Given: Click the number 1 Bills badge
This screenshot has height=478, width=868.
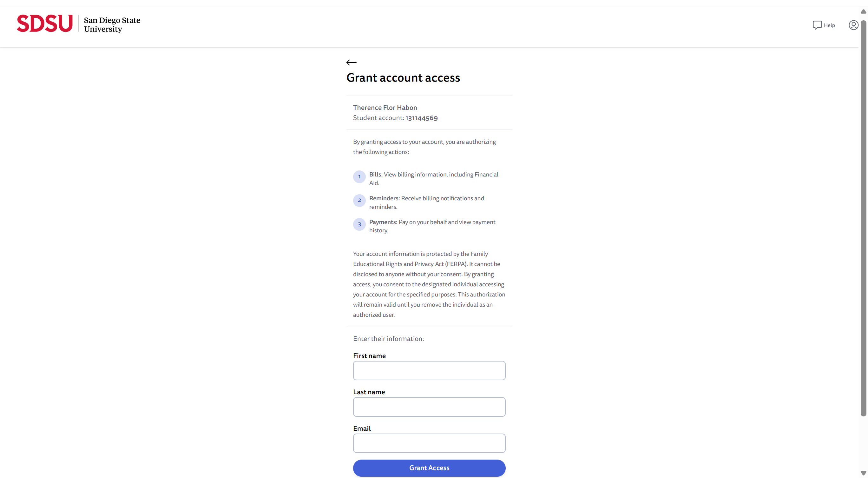Looking at the screenshot, I should tap(359, 177).
